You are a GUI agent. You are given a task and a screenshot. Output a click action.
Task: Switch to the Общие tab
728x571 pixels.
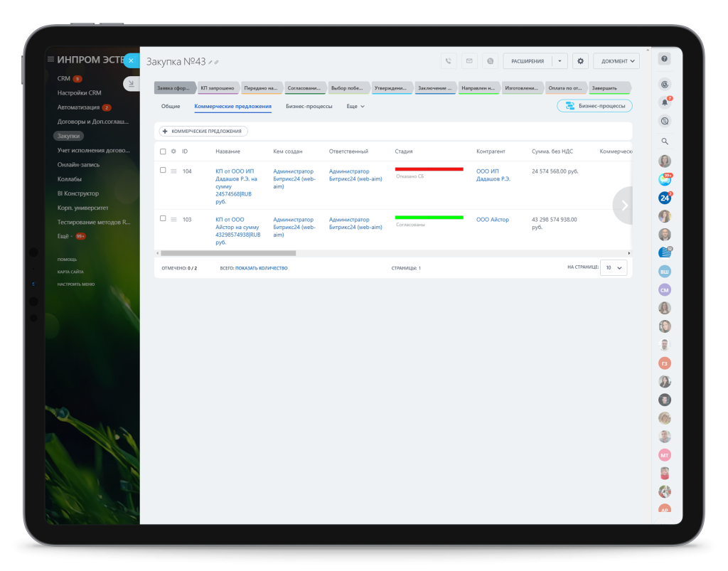coord(171,107)
